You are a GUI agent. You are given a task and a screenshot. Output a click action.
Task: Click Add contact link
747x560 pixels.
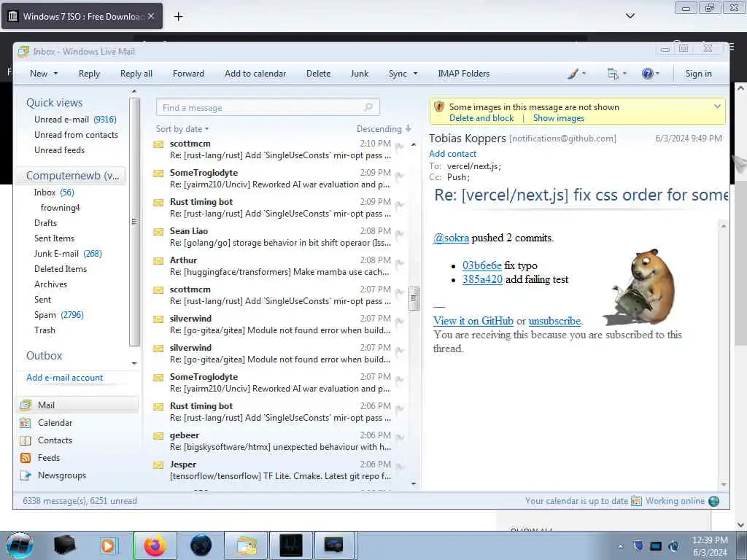(x=452, y=154)
